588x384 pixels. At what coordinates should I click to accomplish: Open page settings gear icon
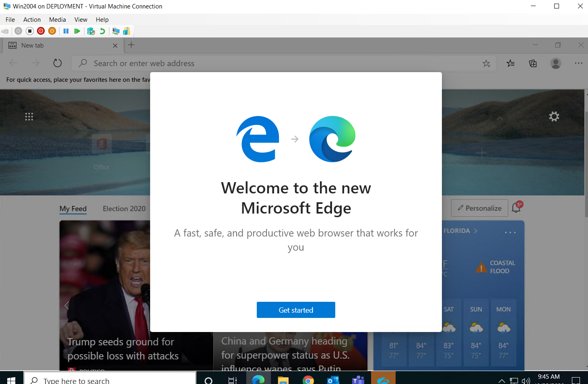click(554, 116)
